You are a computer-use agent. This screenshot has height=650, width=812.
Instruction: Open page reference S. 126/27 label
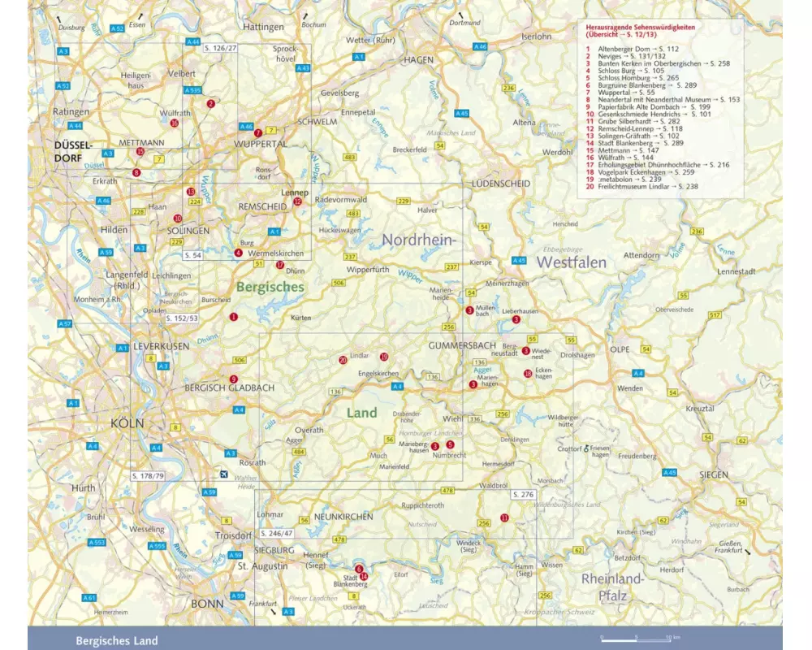[220, 48]
